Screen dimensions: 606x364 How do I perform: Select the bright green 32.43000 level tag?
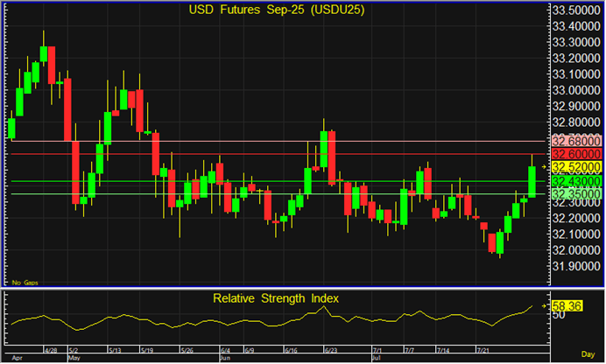[x=575, y=181]
